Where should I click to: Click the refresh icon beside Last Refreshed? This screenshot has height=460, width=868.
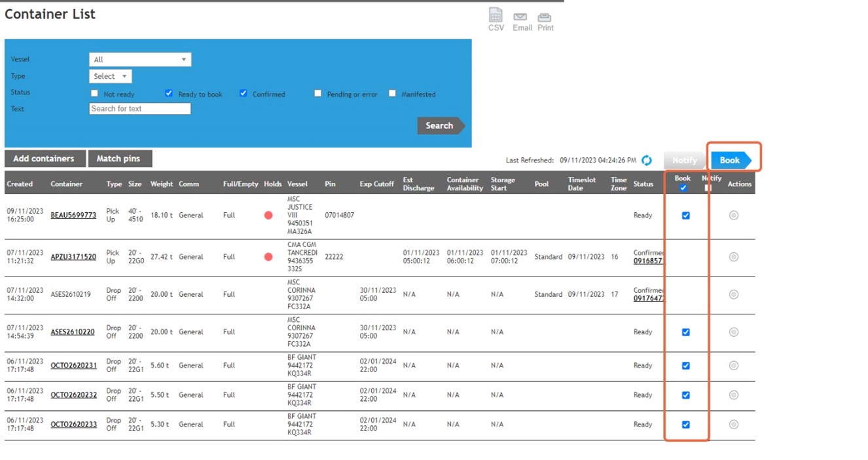click(x=647, y=161)
